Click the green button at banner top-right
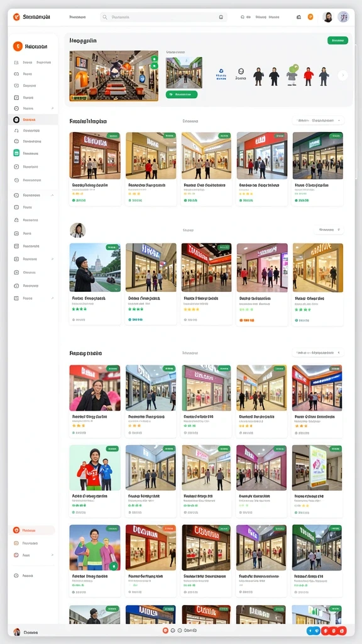This screenshot has height=644, width=362. point(337,40)
